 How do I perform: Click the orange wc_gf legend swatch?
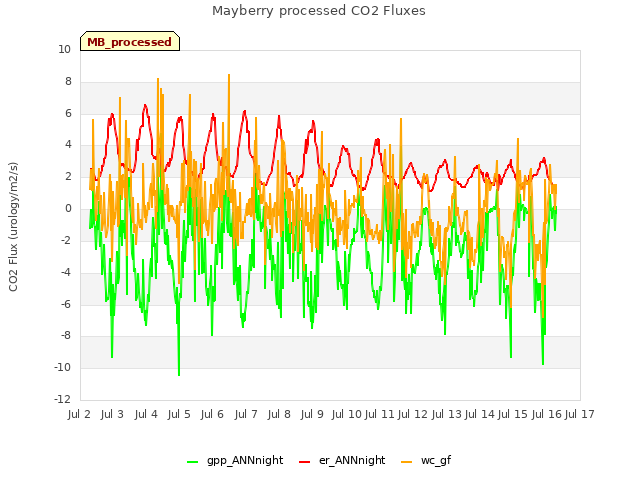pos(407,462)
